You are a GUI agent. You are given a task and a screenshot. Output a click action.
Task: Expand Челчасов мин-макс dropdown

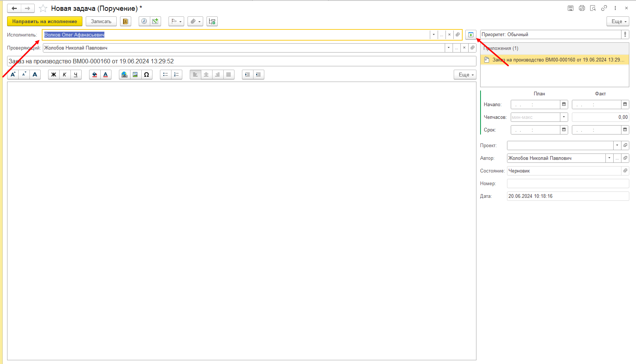pyautogui.click(x=564, y=117)
